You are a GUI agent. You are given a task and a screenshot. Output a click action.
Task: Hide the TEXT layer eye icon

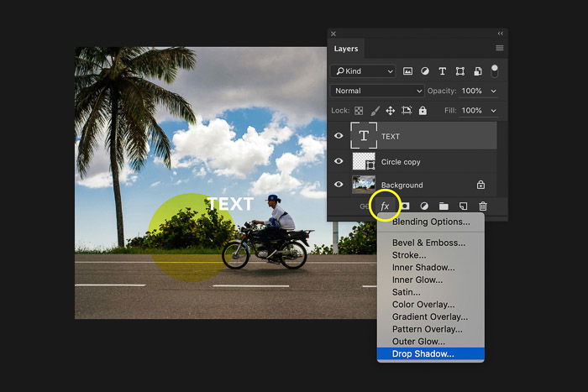point(339,136)
